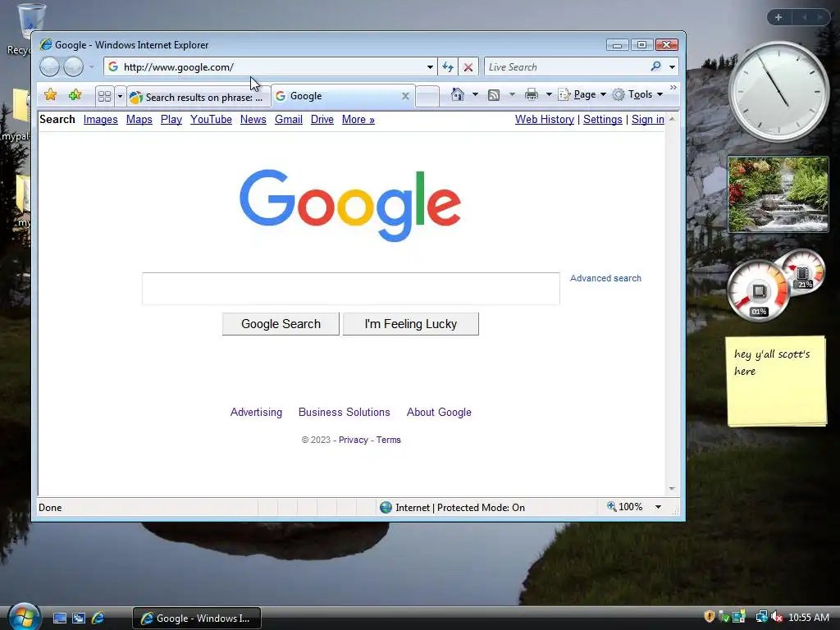Open the Page menu

pyautogui.click(x=582, y=95)
